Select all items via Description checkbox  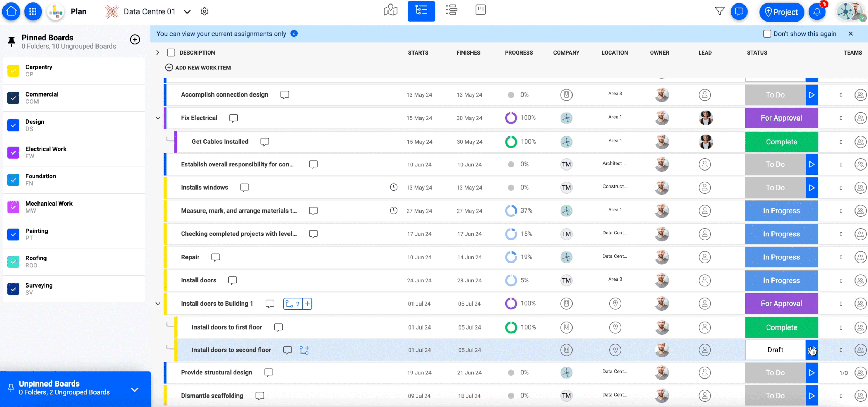point(171,52)
